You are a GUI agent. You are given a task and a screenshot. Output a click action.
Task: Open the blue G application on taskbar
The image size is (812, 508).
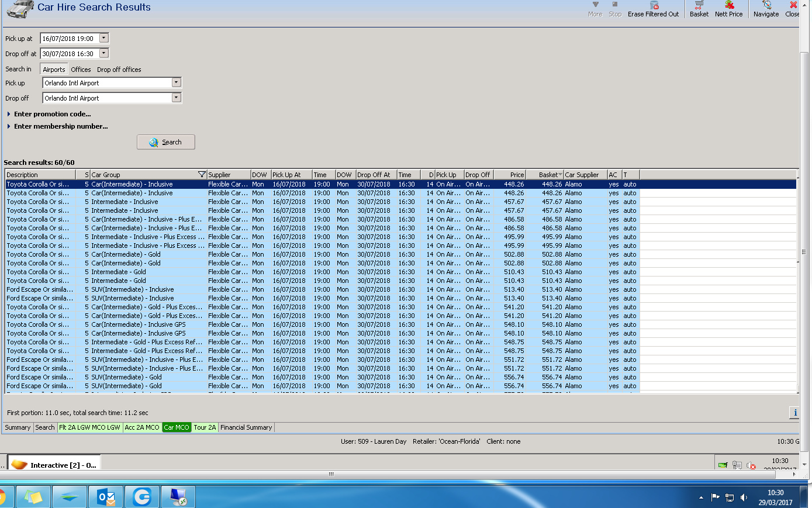141,497
